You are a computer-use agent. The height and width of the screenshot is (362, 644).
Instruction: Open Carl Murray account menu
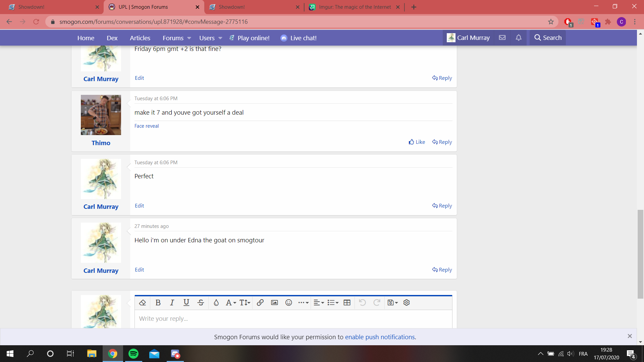[468, 38]
